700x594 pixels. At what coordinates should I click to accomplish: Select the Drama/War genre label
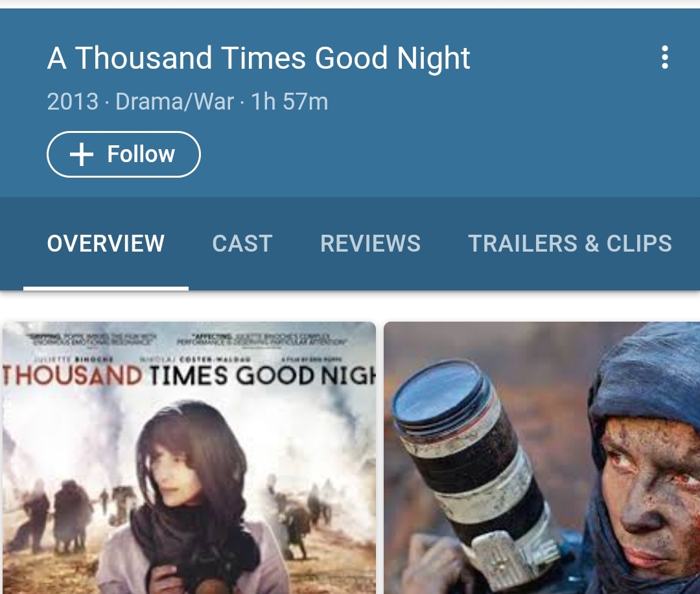tap(174, 101)
